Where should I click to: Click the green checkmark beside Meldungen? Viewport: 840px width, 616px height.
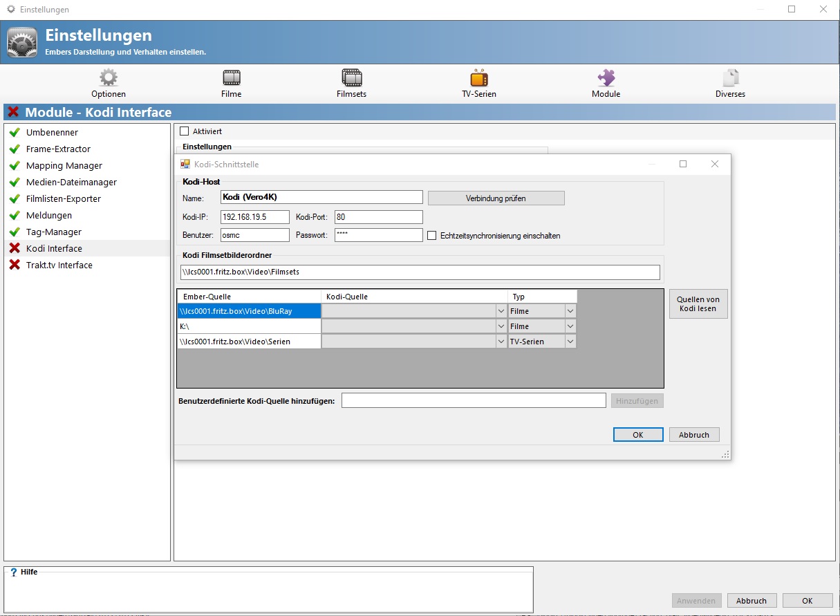[x=15, y=215]
